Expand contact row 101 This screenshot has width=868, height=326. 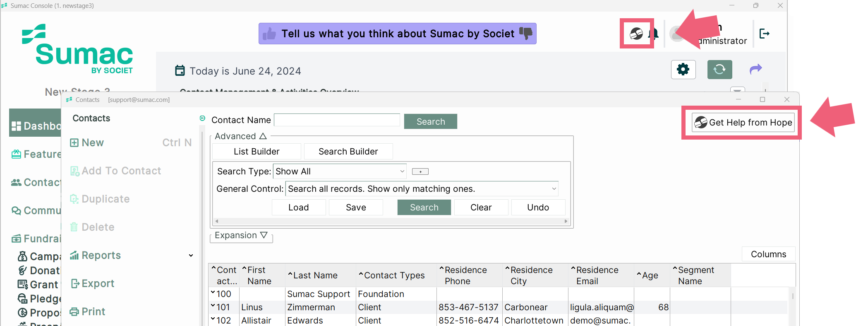pos(213,306)
